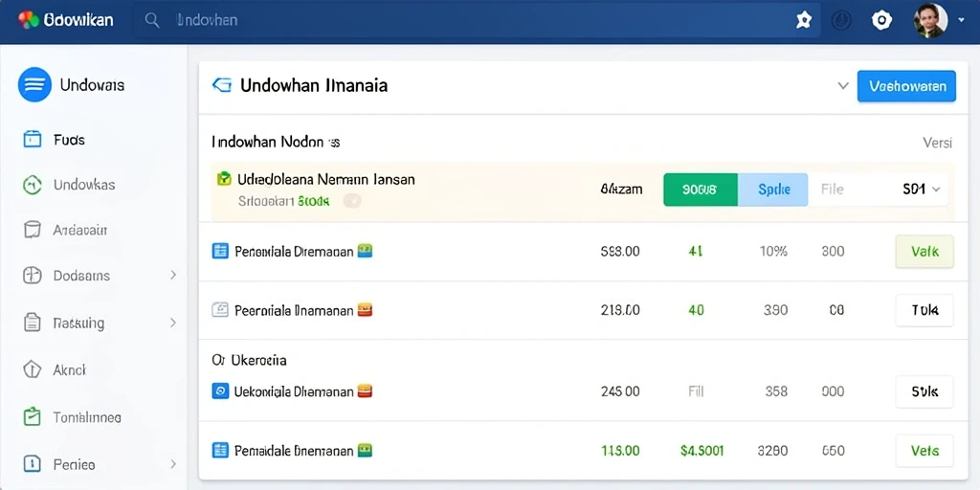Screen dimensions: 980x490
Task: Open the S01 dropdown selector
Action: tap(922, 189)
